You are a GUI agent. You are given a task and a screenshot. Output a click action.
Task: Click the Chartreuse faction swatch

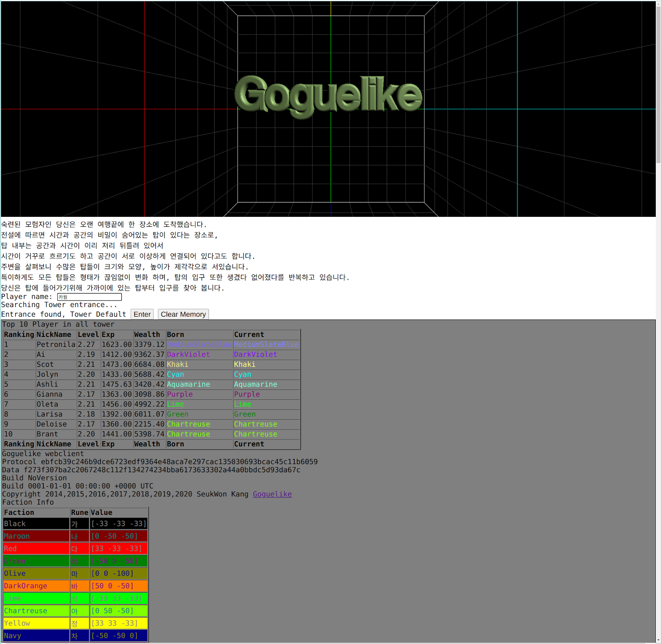click(x=36, y=610)
